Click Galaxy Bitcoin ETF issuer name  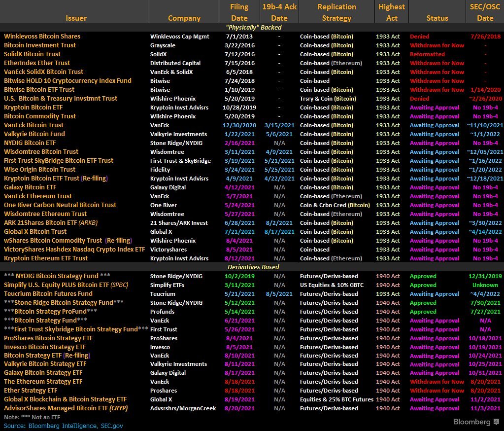coord(30,187)
